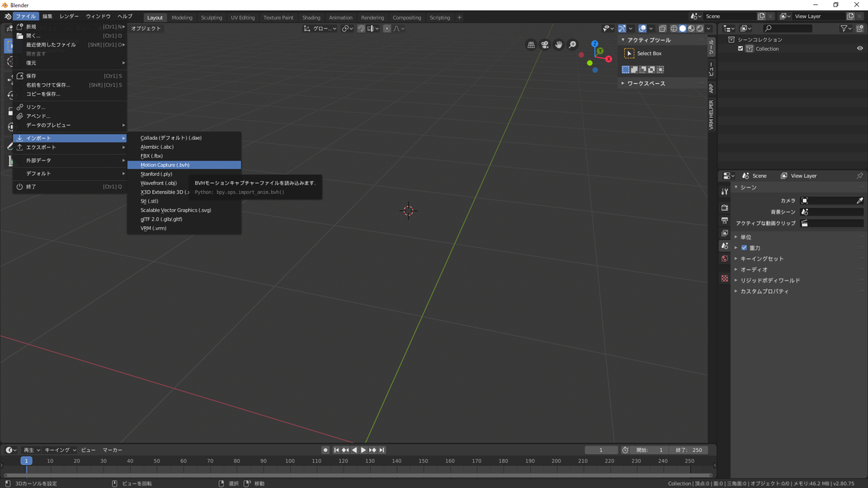Uncheck the Collection checkbox in Outliner
The width and height of the screenshot is (868, 488).
coord(740,48)
